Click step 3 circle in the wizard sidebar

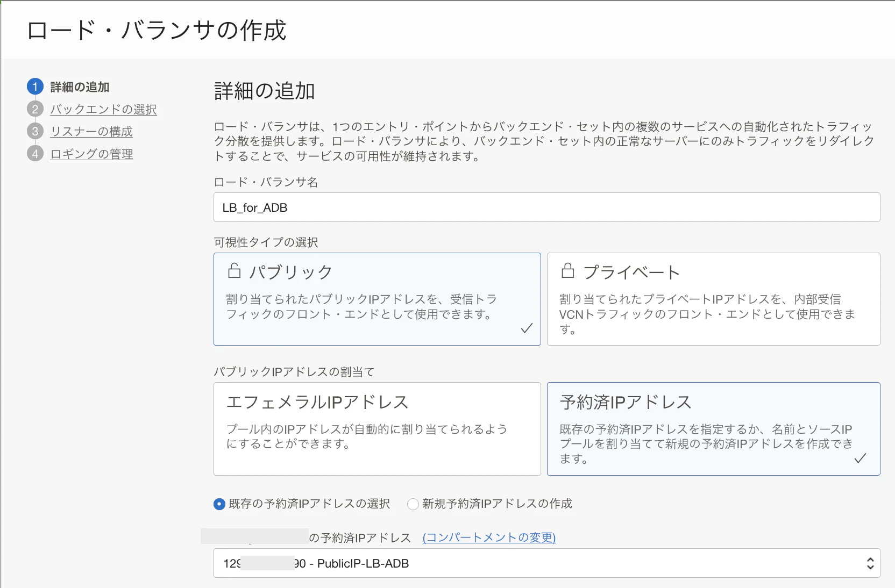tap(35, 131)
